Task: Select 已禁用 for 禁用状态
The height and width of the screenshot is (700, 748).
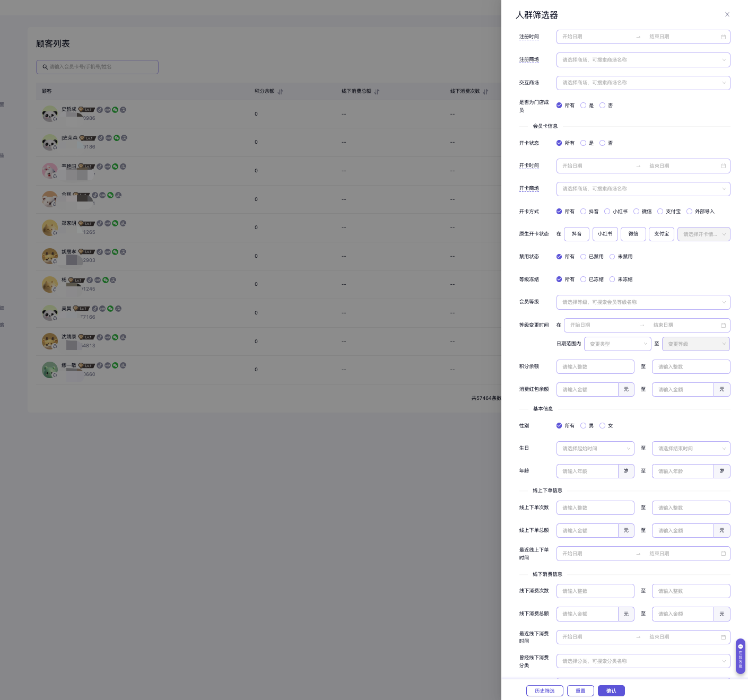Action: [x=584, y=257]
